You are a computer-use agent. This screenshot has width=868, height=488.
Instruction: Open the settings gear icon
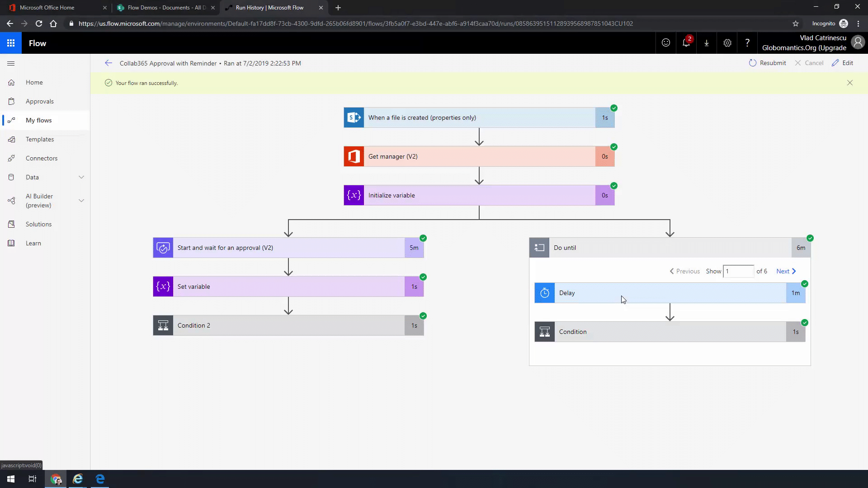(727, 43)
